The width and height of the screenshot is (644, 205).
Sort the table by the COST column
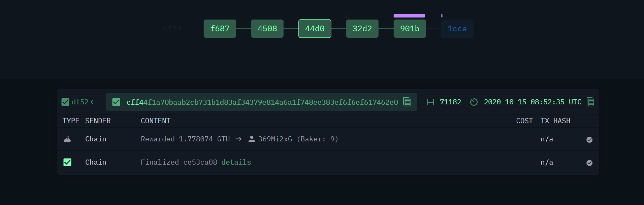[524, 121]
